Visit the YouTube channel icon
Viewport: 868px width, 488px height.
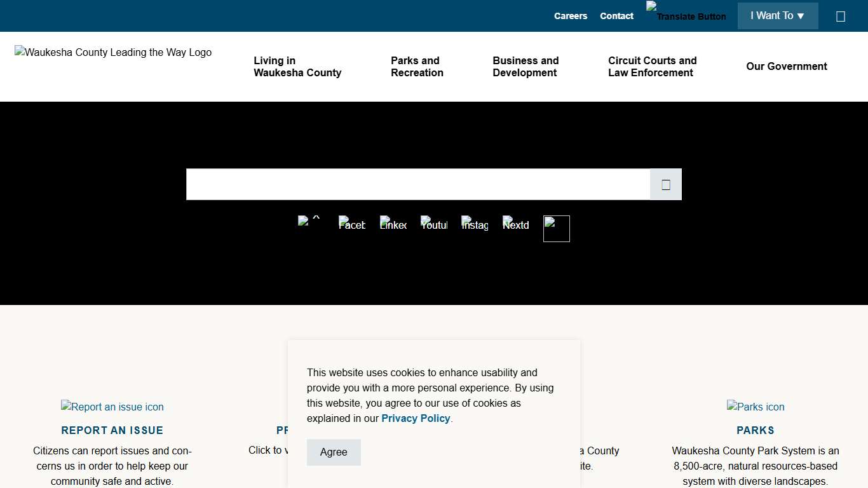pyautogui.click(x=434, y=224)
